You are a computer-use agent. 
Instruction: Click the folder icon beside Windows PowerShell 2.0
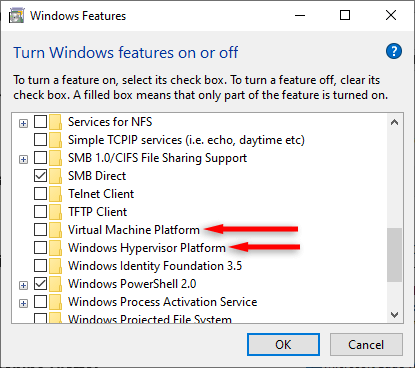(55, 284)
